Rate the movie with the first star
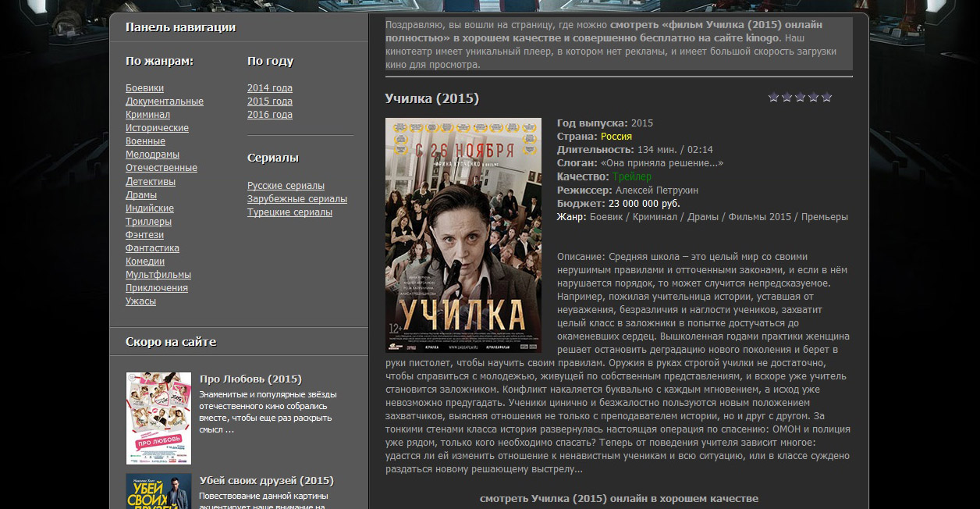This screenshot has height=509, width=980. coord(774,98)
